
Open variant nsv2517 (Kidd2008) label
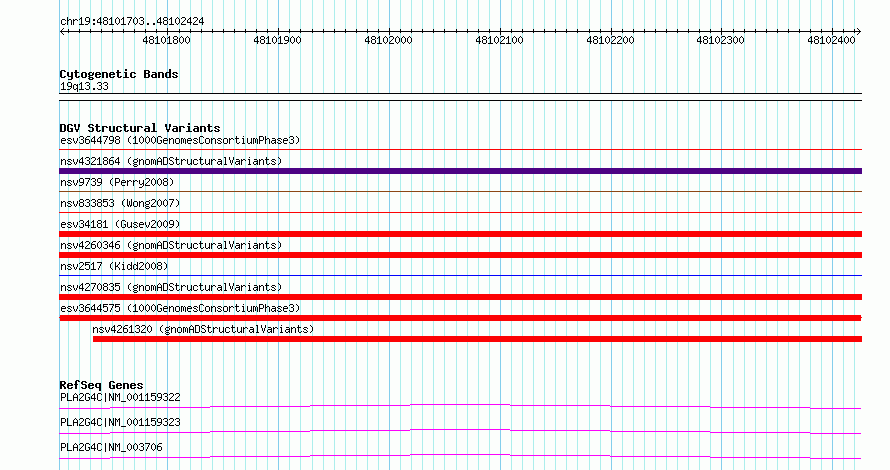(x=114, y=266)
